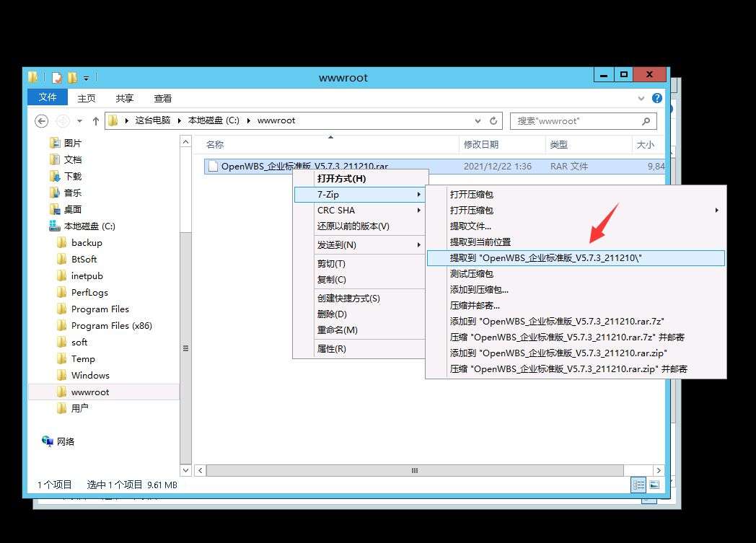Click the search magnifier in the search box
This screenshot has width=756, height=543.
[x=647, y=120]
